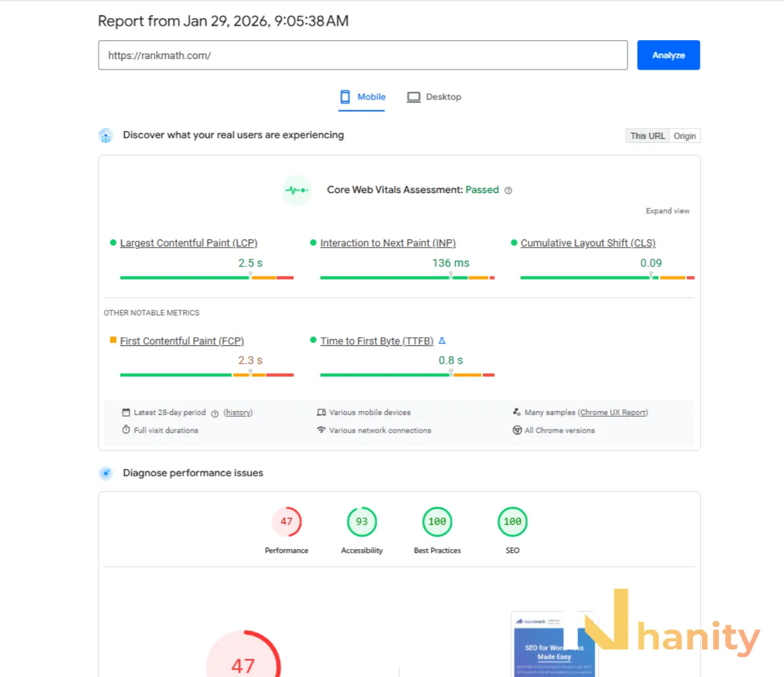Click the desktop monitor icon
This screenshot has width=784, height=677.
(x=413, y=97)
